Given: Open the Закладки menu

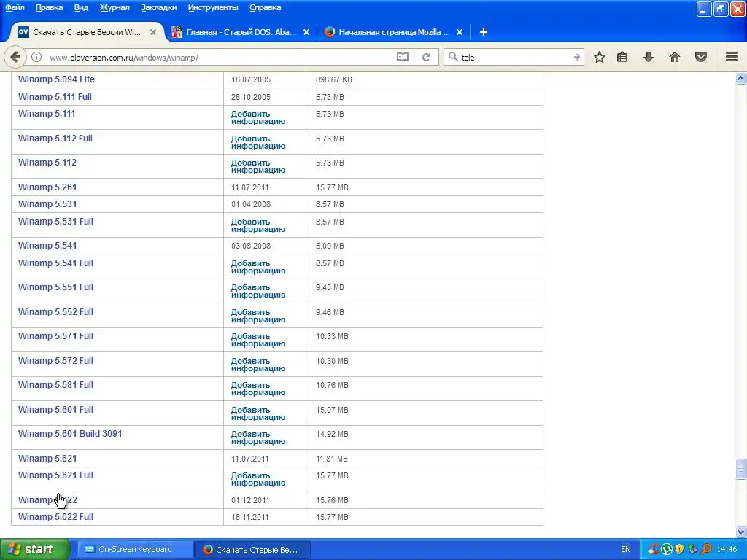Looking at the screenshot, I should tap(158, 7).
